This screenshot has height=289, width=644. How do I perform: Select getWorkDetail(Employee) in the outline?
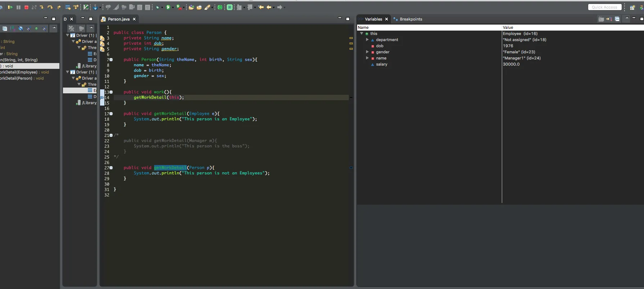tap(22, 72)
